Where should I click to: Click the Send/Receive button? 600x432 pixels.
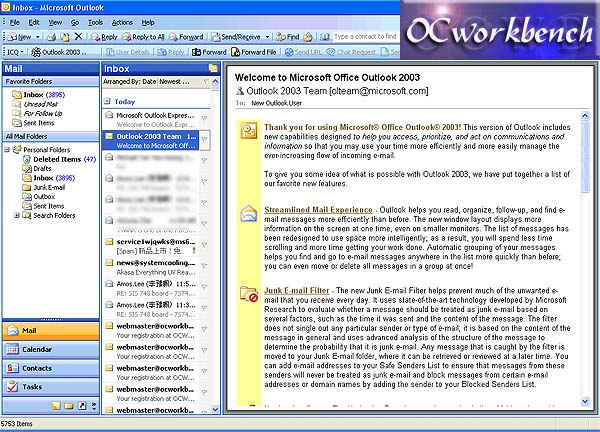(236, 37)
